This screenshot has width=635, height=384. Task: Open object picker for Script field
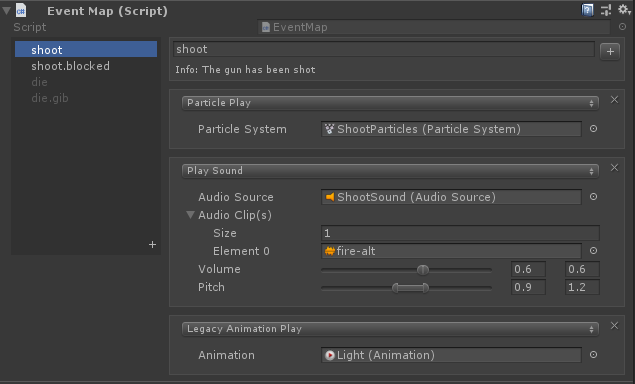pyautogui.click(x=622, y=27)
